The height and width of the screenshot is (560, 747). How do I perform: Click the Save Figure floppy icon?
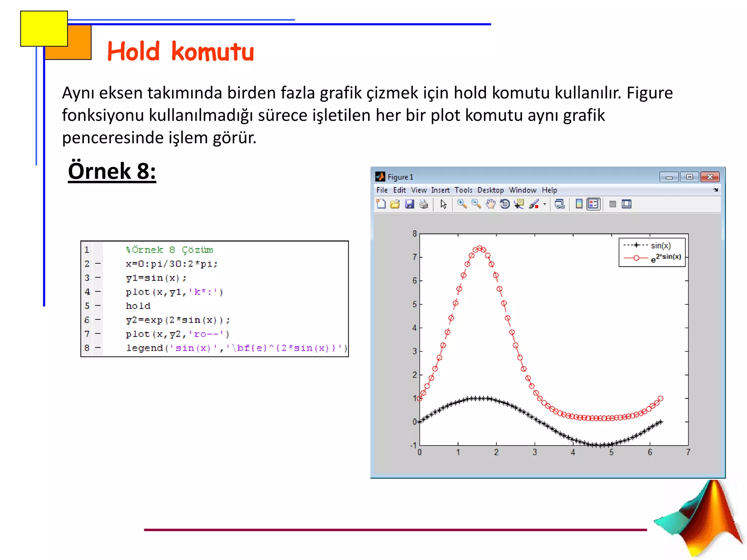[x=410, y=204]
